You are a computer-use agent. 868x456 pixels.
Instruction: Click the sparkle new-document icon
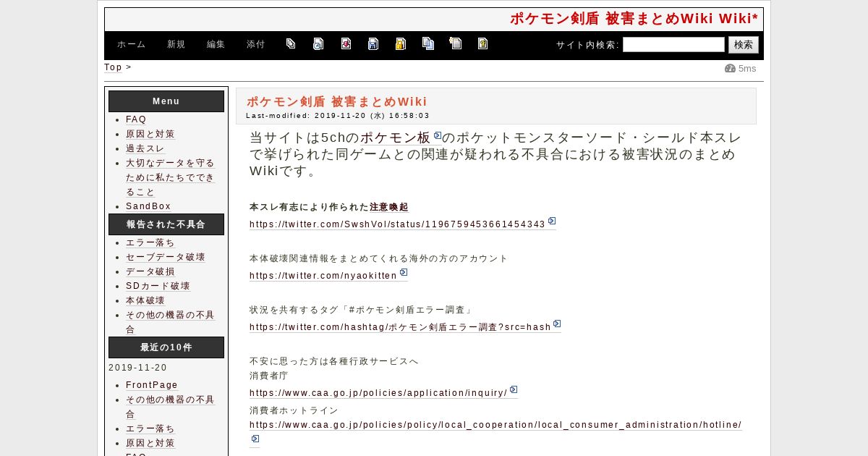coord(455,43)
